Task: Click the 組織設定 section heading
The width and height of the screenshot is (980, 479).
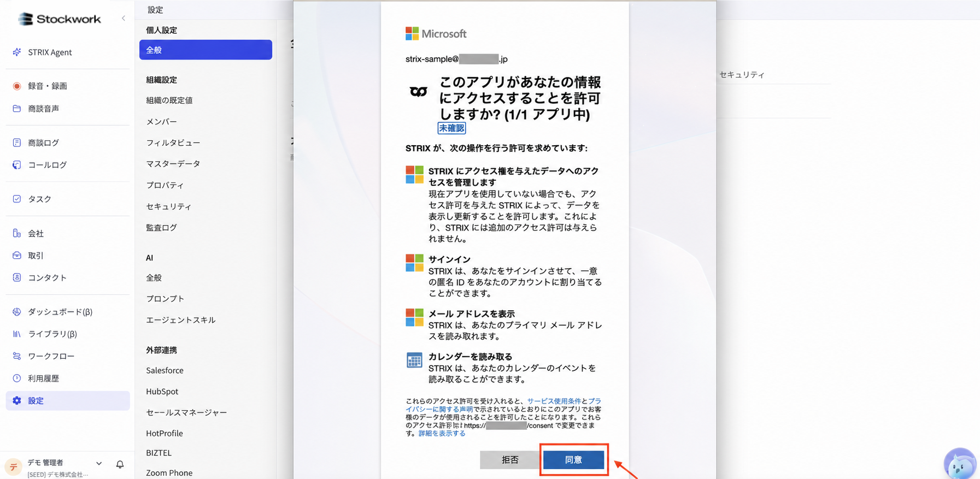Action: 161,80
